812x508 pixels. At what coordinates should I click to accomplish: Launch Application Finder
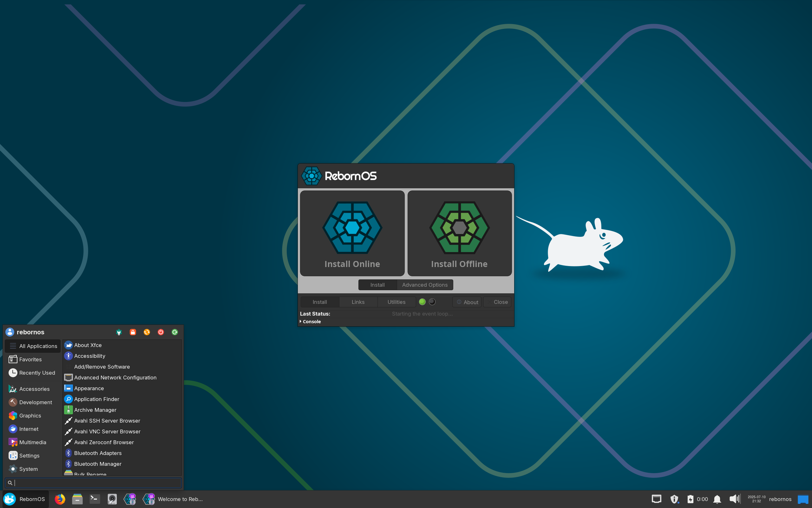pyautogui.click(x=122, y=399)
